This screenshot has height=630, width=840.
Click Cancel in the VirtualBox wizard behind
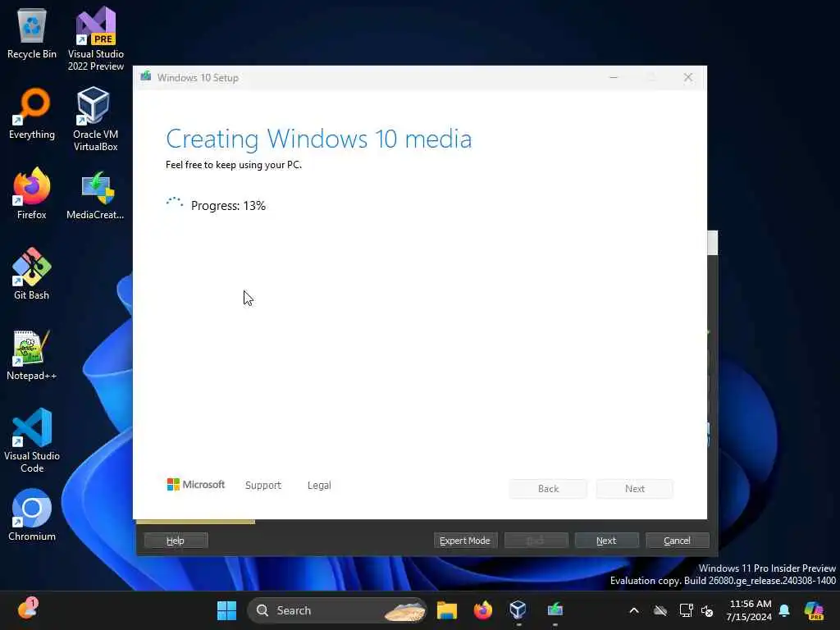[x=677, y=541]
